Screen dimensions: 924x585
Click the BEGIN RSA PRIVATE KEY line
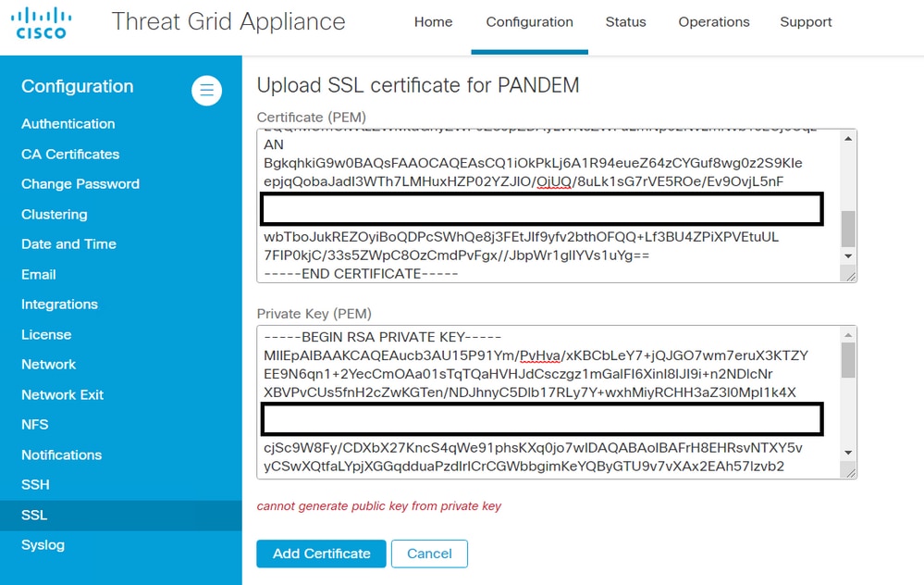[383, 337]
